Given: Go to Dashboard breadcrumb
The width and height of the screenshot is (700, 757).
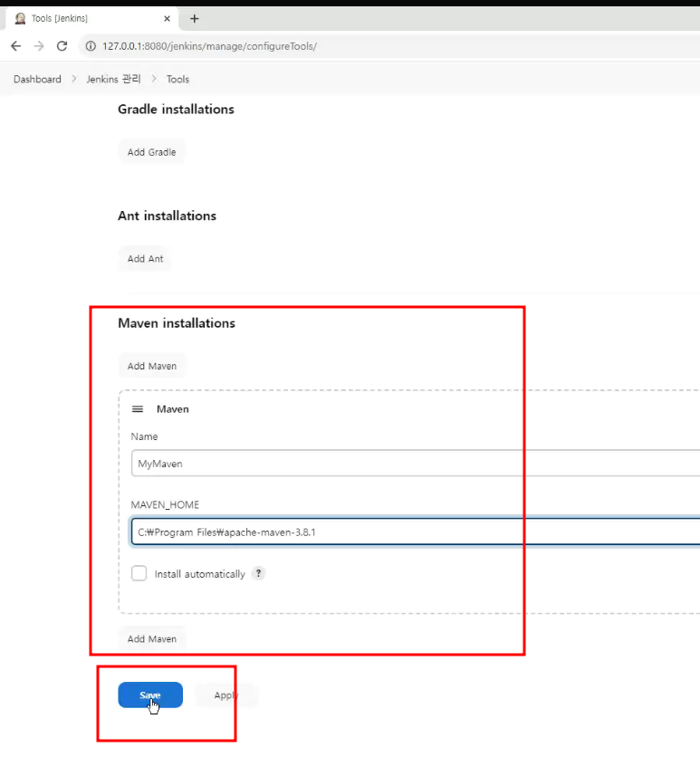Looking at the screenshot, I should tap(37, 79).
